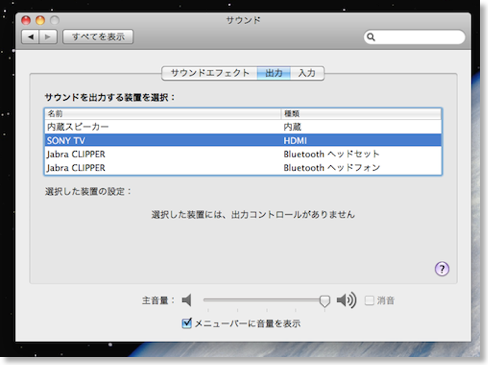Close the サウンド window with red button
Image resolution: width=488 pixels, height=365 pixels.
point(26,20)
